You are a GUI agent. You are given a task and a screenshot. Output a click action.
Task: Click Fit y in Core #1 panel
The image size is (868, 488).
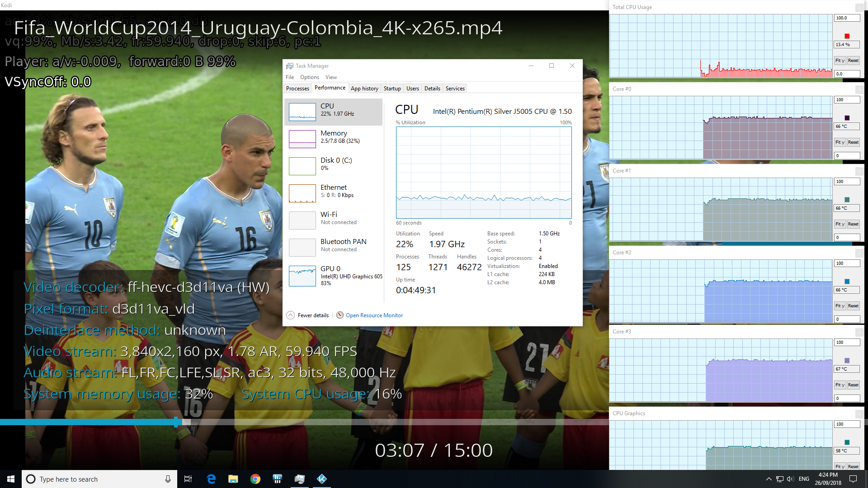click(x=840, y=224)
